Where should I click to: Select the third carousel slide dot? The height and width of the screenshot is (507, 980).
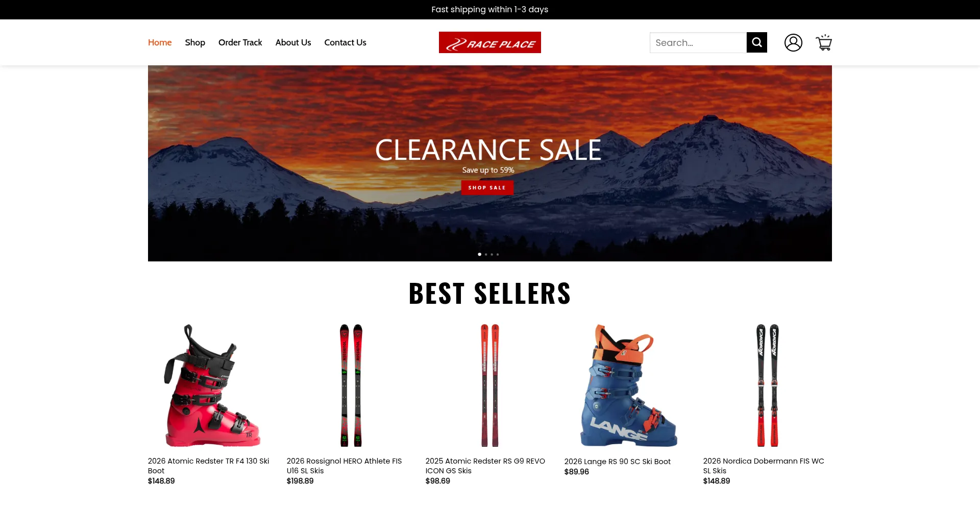[492, 254]
